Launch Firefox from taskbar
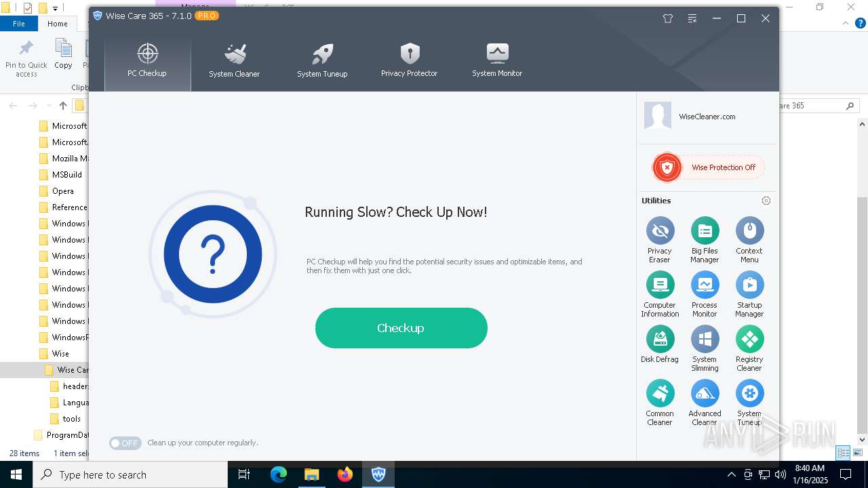 tap(345, 474)
